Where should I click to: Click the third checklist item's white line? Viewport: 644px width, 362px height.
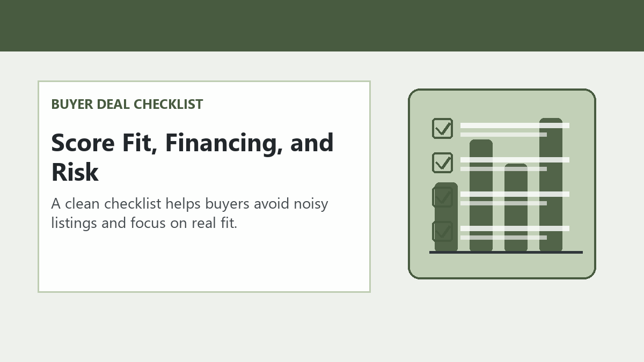(x=515, y=194)
